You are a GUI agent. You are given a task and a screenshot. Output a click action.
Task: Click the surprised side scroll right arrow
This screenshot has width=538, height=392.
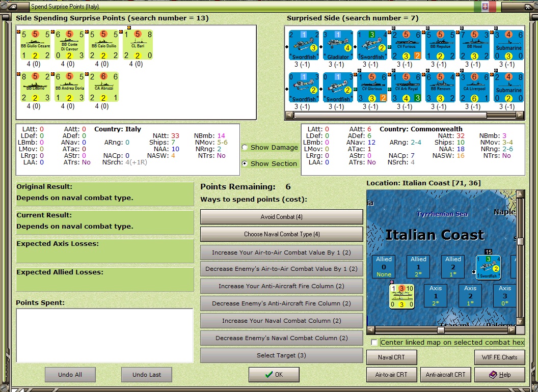click(520, 115)
